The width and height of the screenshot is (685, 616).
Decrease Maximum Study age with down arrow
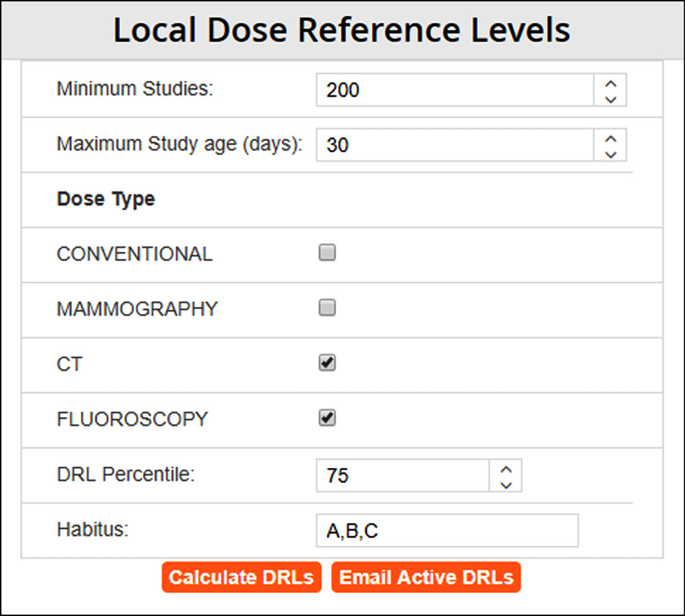(611, 154)
